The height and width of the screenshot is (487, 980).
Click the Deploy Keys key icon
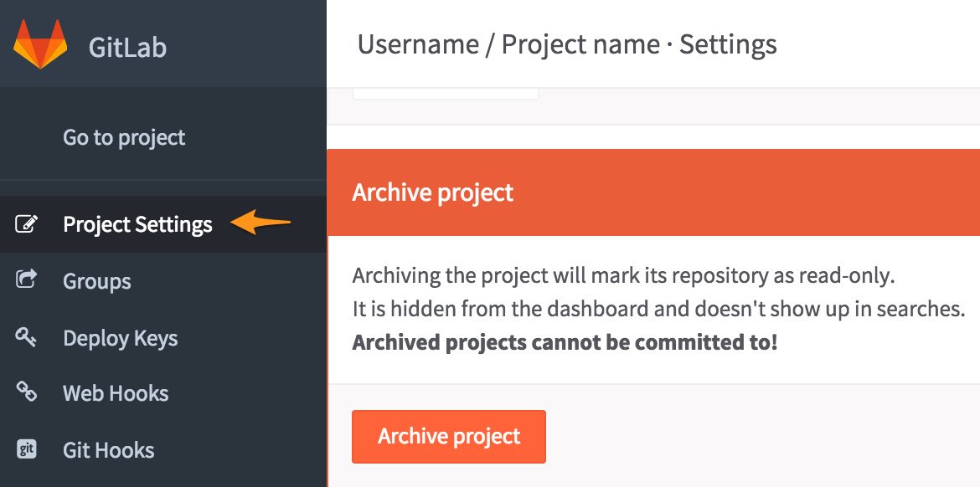26,337
